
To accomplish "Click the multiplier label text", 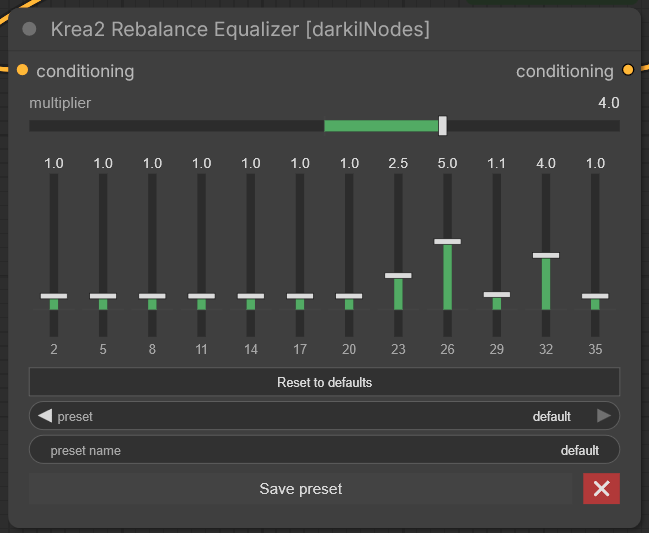I will click(60, 103).
